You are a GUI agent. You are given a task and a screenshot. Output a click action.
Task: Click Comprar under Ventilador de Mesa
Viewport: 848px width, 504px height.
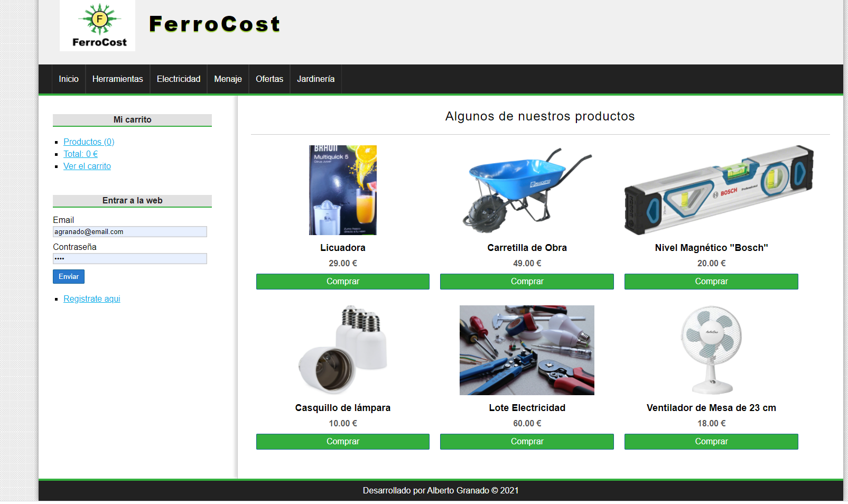pos(711,442)
